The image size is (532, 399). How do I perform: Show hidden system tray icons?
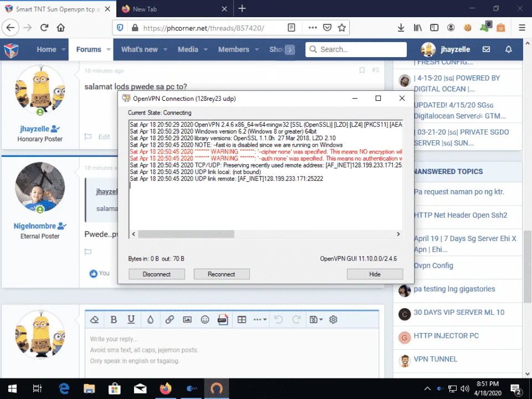[x=427, y=388]
